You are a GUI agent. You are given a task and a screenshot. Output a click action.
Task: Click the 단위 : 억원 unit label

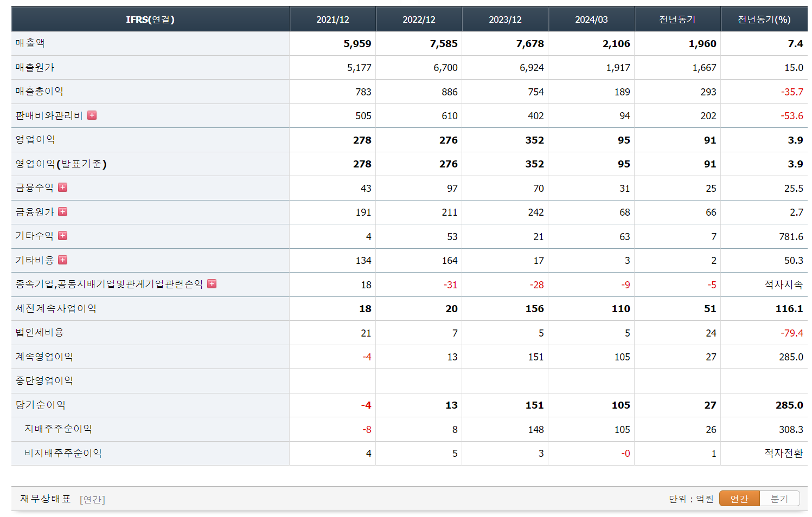click(x=691, y=499)
